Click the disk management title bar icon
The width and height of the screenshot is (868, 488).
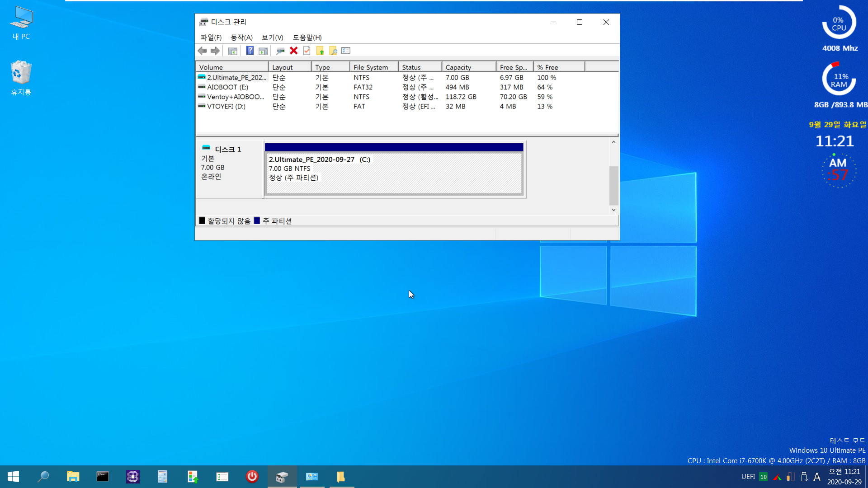204,22
